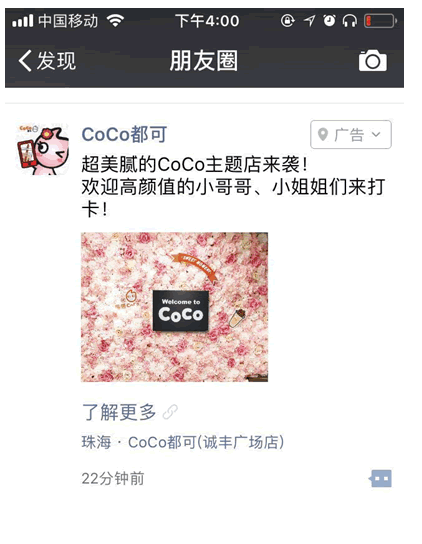Image resolution: width=422 pixels, height=544 pixels.
Task: Open the camera icon to post moment
Action: [372, 61]
